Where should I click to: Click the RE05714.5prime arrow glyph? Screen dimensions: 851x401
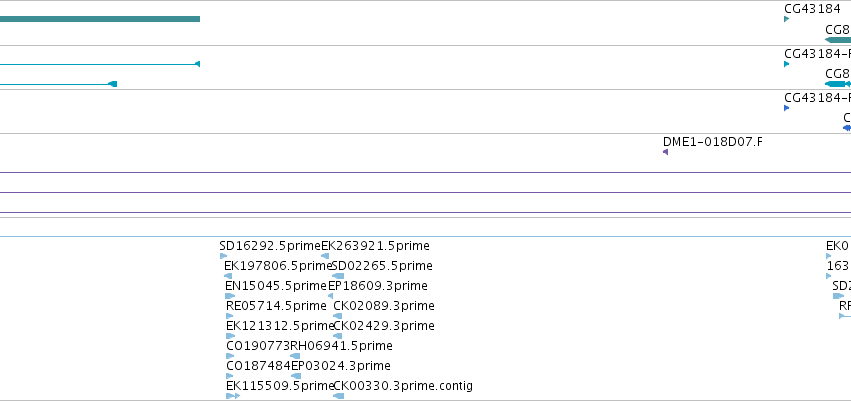[x=230, y=316]
